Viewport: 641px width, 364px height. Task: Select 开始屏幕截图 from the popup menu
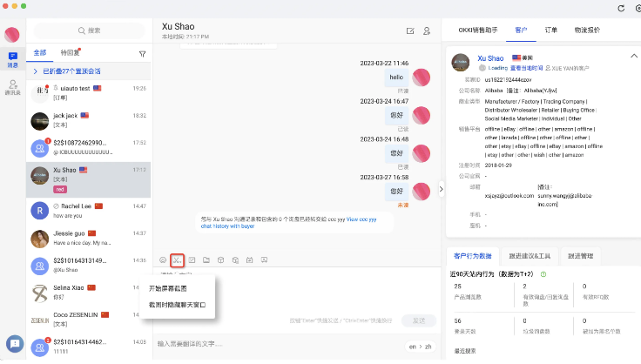[167, 288]
